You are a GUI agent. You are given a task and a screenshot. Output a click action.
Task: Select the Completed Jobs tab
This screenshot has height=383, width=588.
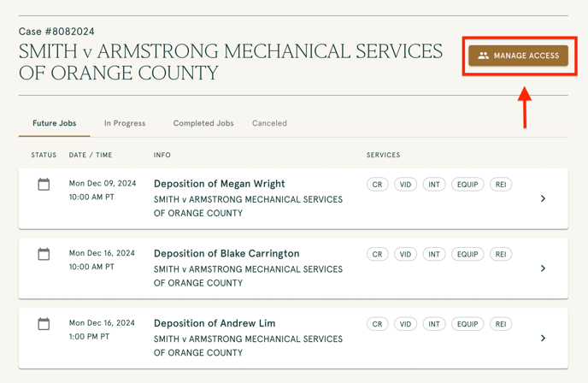203,123
